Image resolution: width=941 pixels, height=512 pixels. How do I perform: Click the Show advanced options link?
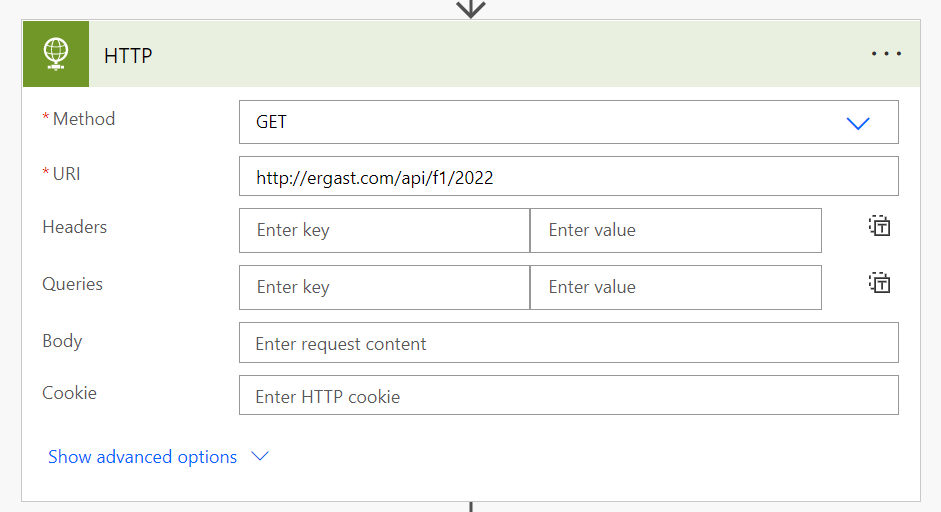pyautogui.click(x=143, y=457)
